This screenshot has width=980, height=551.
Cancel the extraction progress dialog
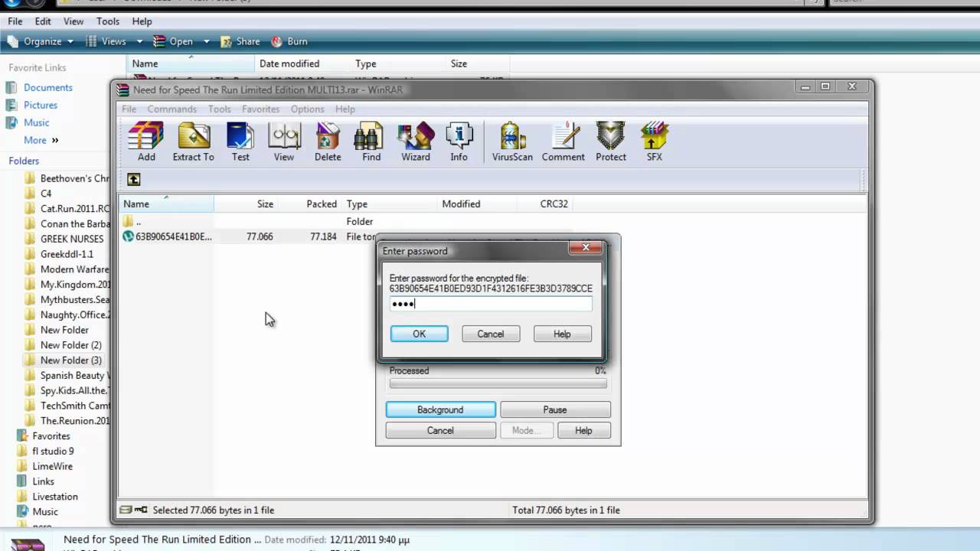point(440,430)
